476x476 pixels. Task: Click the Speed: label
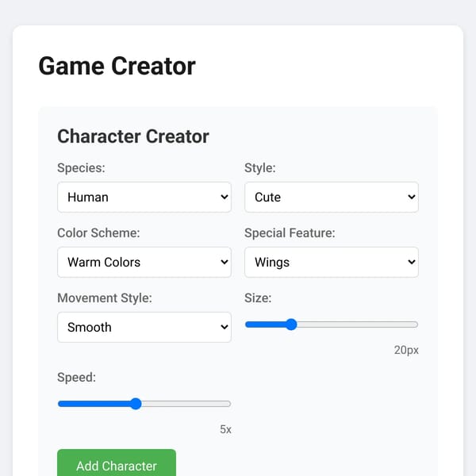pyautogui.click(x=76, y=378)
